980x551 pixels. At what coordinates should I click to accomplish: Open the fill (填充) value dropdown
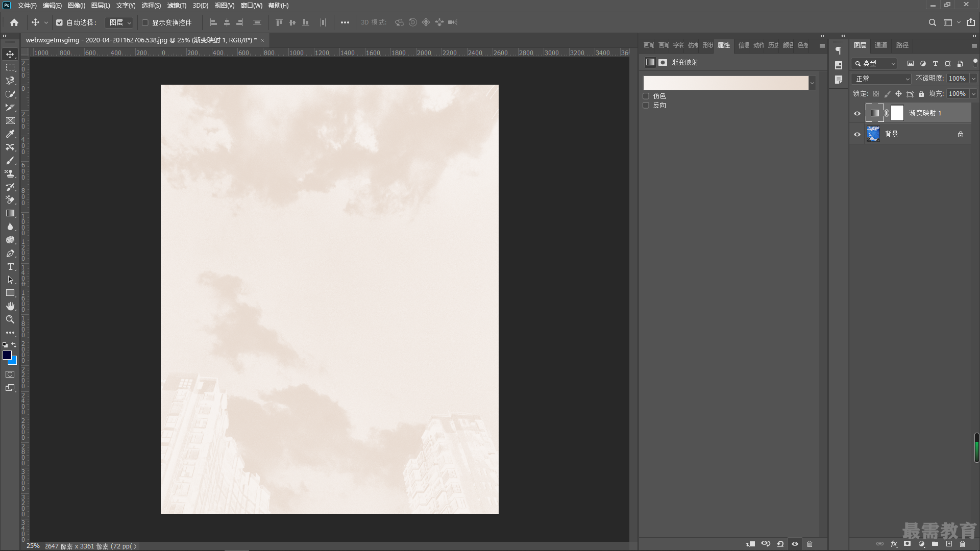[973, 94]
